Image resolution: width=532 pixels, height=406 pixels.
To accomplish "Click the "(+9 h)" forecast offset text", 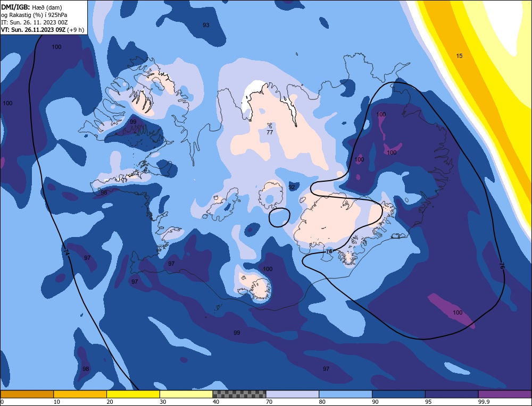I will (x=76, y=30).
